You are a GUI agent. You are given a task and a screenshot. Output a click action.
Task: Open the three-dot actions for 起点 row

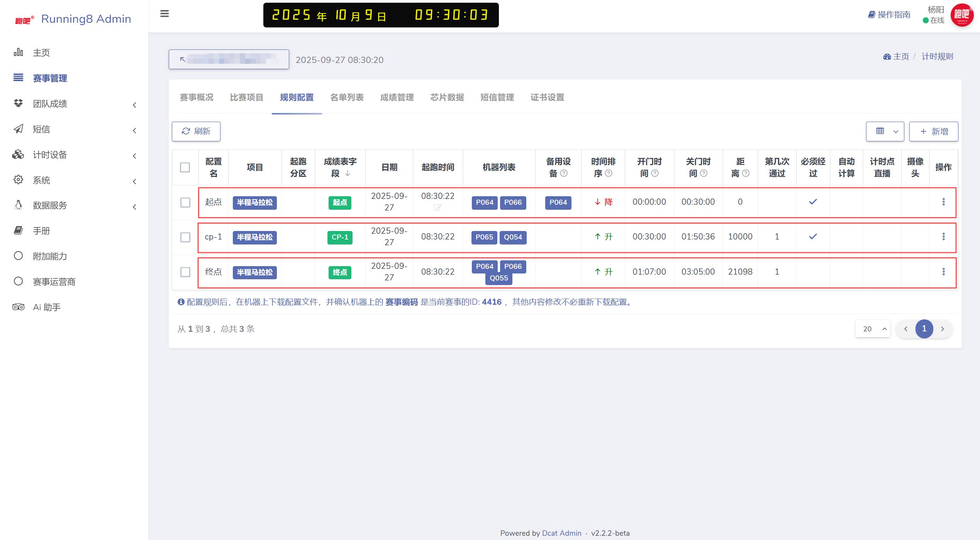[x=943, y=202]
